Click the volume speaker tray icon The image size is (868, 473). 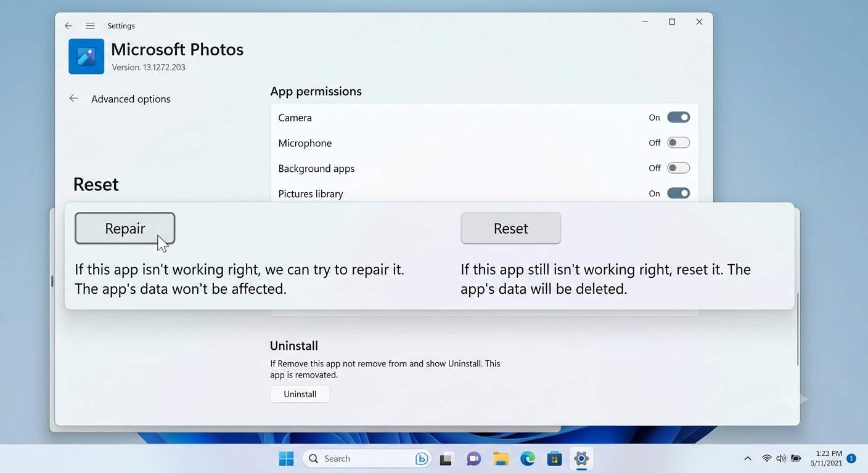click(x=781, y=458)
